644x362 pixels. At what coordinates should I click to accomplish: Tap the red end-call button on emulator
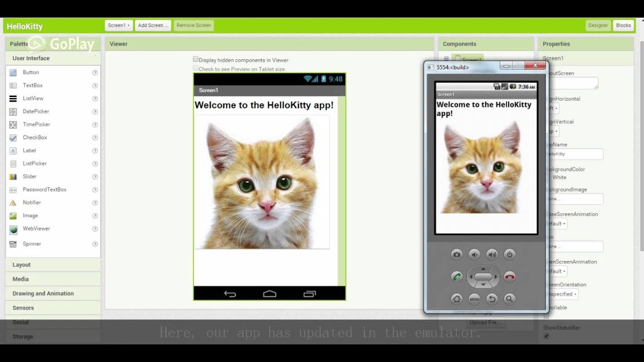(x=510, y=277)
